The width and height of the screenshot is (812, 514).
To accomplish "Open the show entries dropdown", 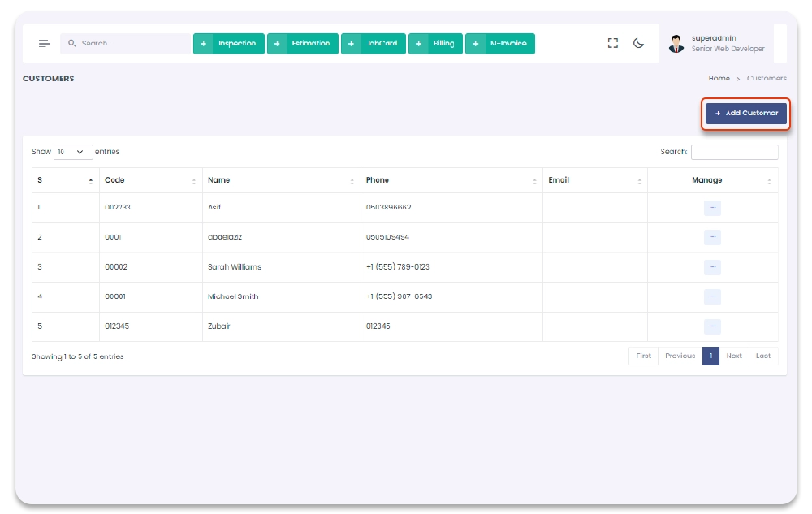I will point(73,152).
